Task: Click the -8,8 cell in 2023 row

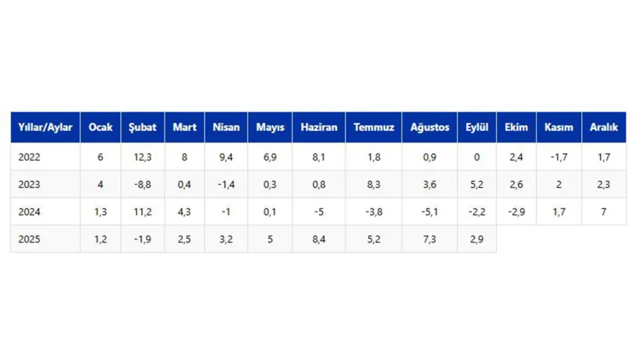Action: click(142, 184)
